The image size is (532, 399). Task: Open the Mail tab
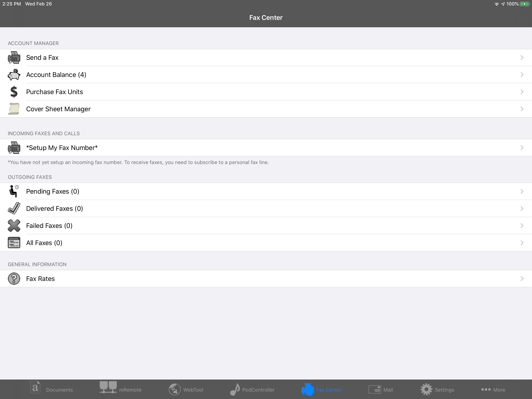coord(381,389)
